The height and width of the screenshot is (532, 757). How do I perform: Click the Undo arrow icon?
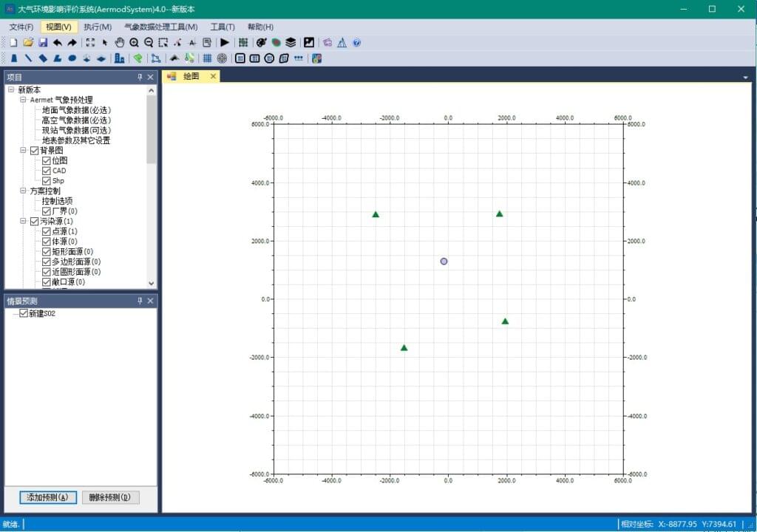coord(57,43)
